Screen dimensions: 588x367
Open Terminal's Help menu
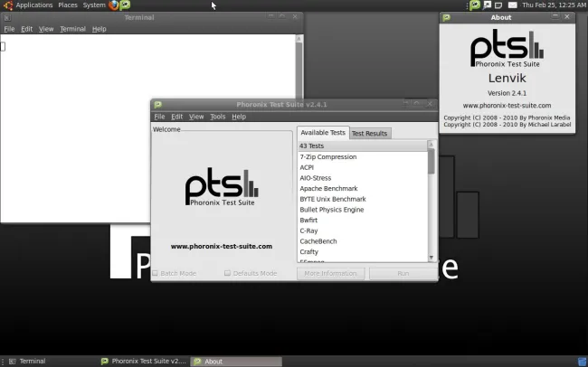pos(99,29)
